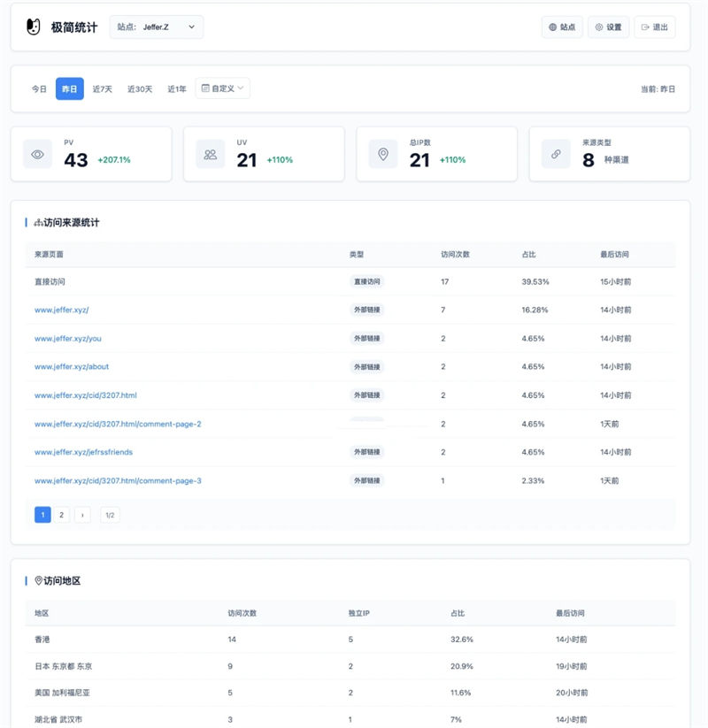The image size is (708, 728).
Task: Expand the 自定义 date range dropdown
Action: coord(222,88)
